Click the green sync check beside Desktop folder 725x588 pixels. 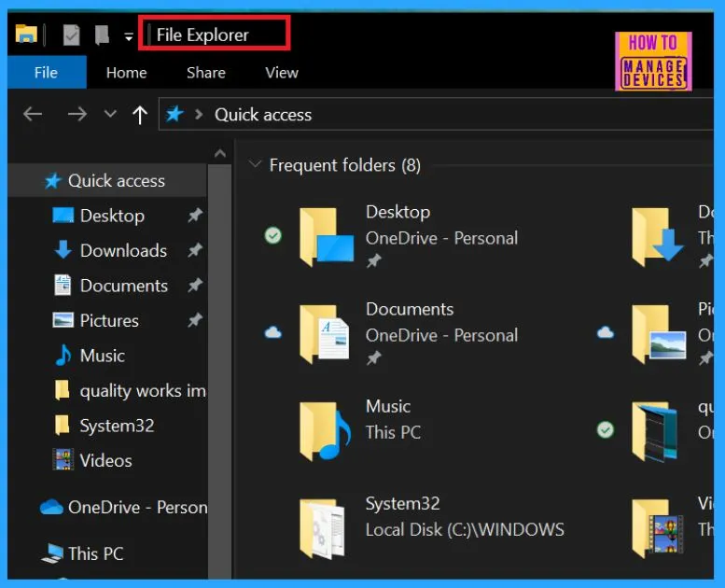[272, 235]
